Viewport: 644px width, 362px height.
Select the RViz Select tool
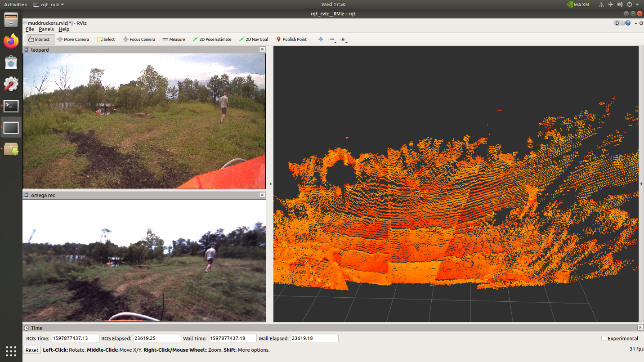106,39
